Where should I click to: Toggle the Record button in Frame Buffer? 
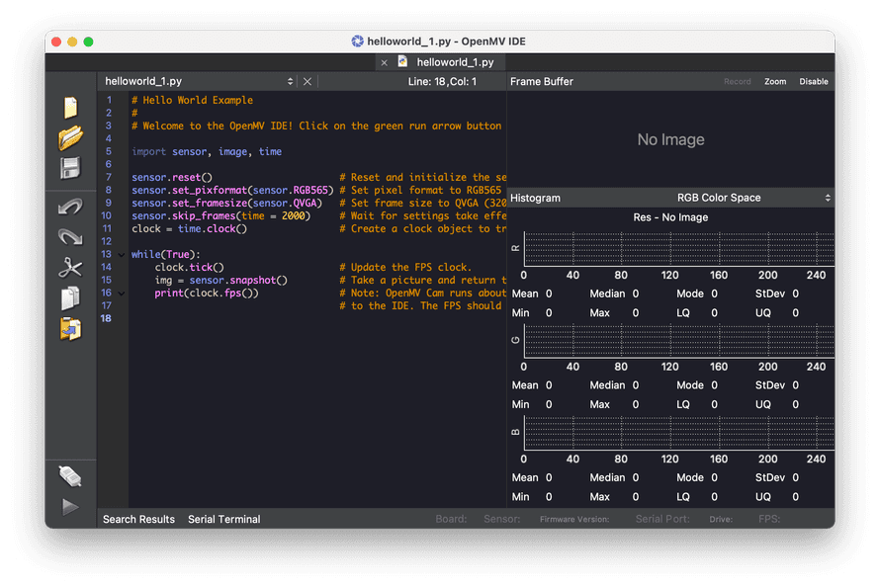tap(737, 82)
